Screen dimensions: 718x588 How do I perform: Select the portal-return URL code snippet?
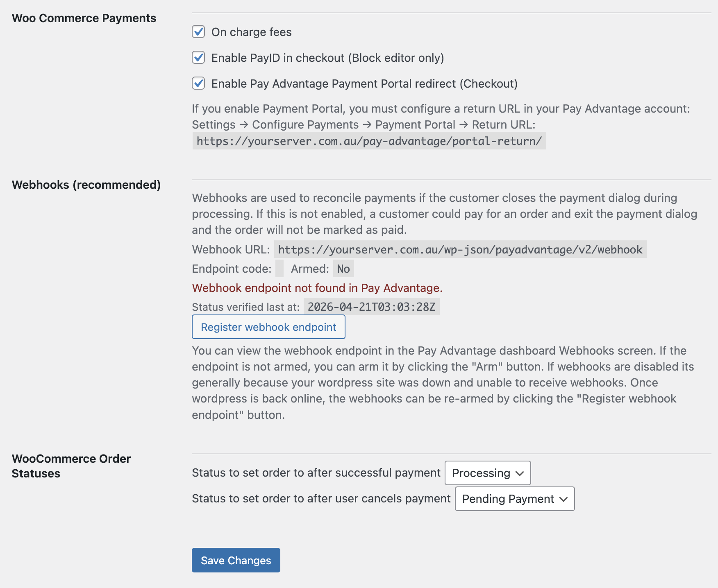[x=368, y=142]
